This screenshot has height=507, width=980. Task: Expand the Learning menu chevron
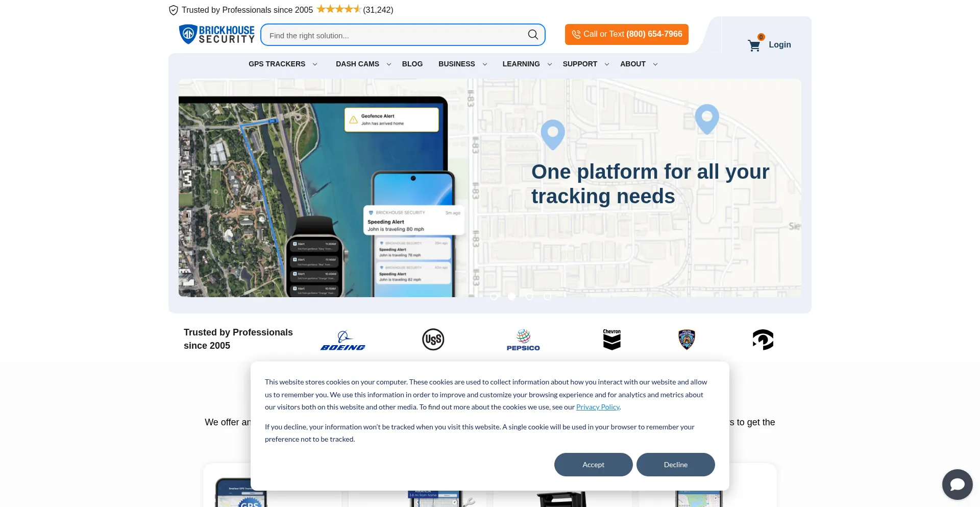coord(550,64)
